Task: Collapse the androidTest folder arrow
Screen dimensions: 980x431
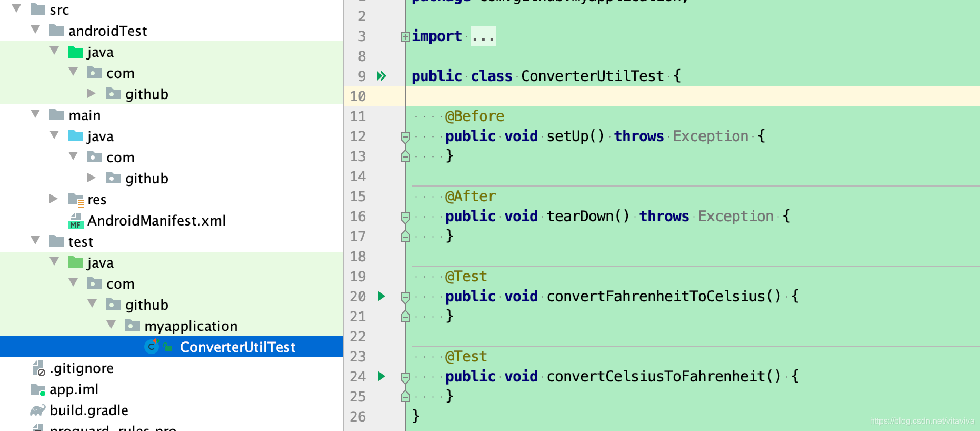Action: (x=36, y=30)
